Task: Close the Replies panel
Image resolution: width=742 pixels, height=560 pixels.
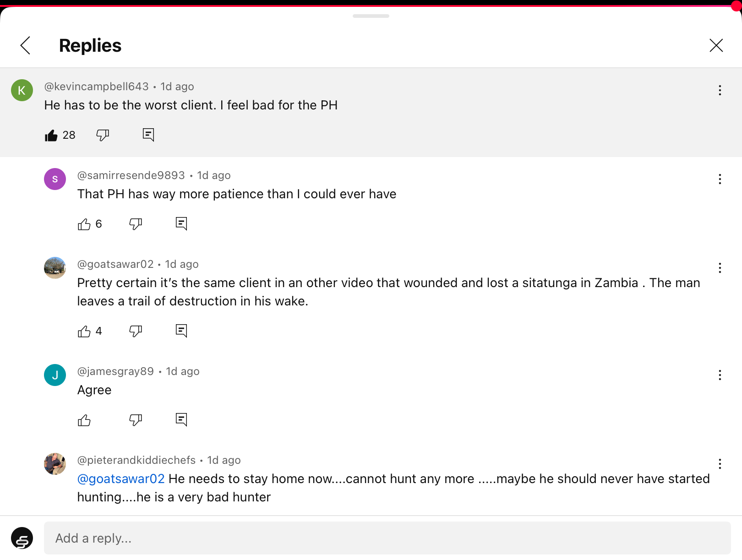Action: pos(716,45)
